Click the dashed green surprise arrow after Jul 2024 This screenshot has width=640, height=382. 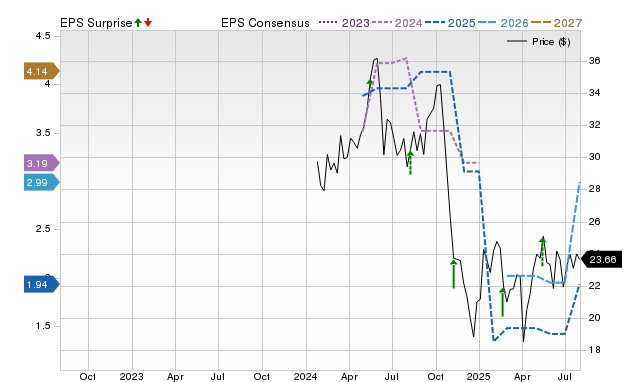pyautogui.click(x=411, y=163)
